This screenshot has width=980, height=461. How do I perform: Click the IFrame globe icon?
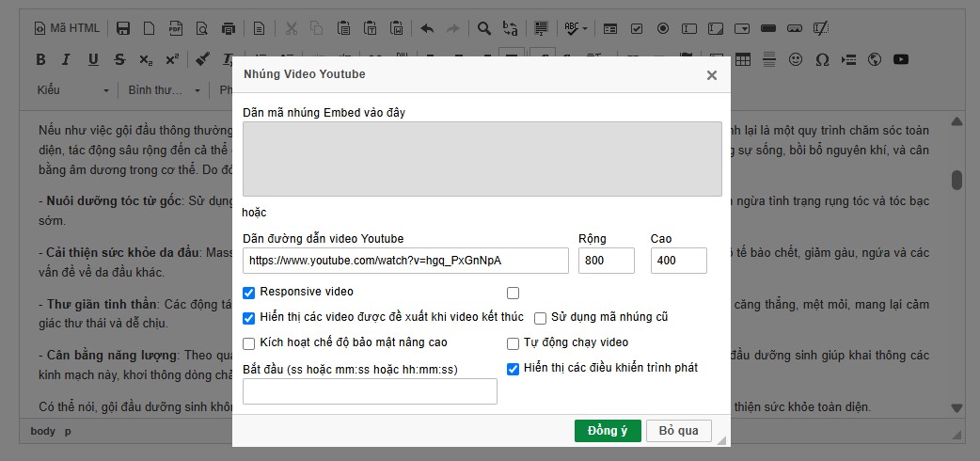[875, 59]
